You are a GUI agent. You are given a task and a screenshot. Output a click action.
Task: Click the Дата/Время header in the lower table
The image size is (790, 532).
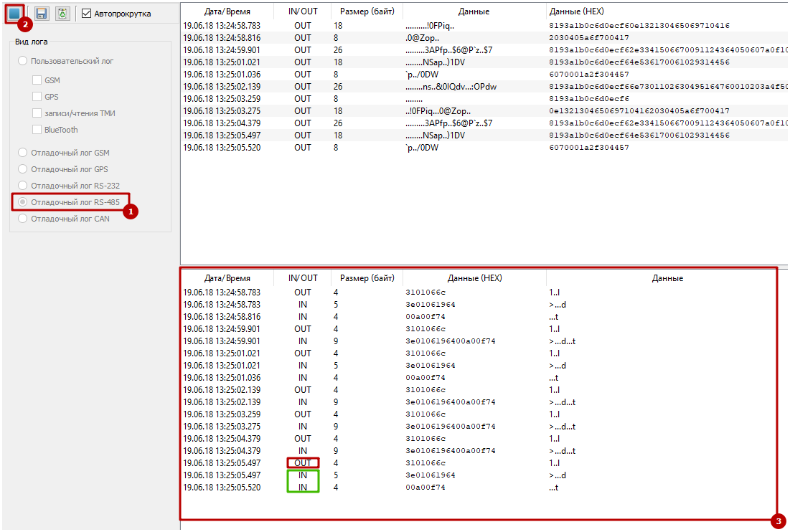click(226, 278)
